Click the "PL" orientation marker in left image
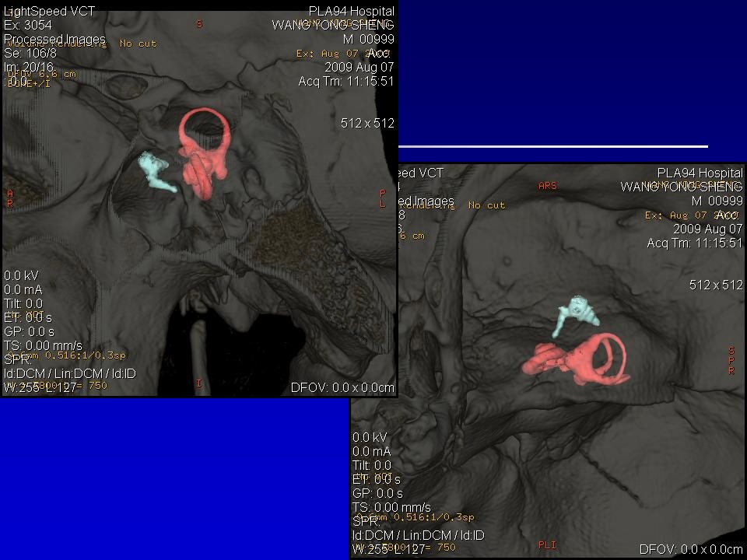 pyautogui.click(x=383, y=198)
